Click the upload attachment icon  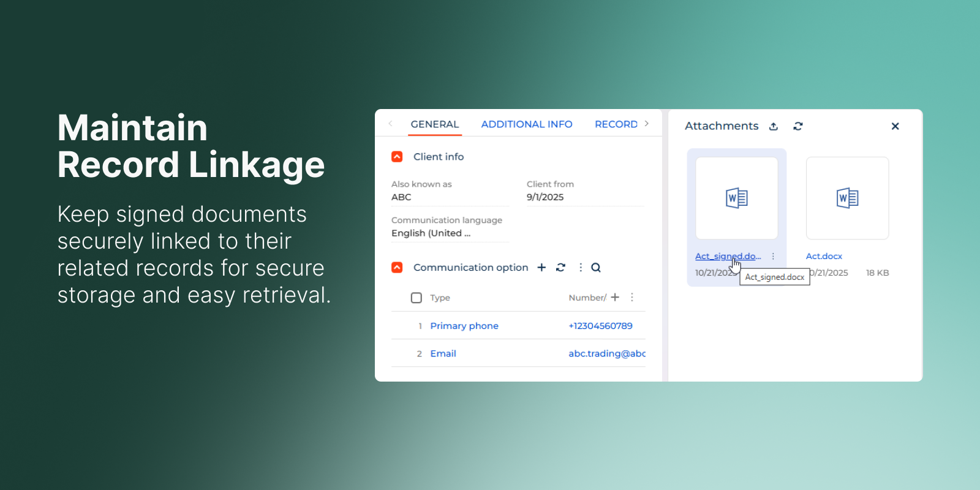tap(774, 126)
